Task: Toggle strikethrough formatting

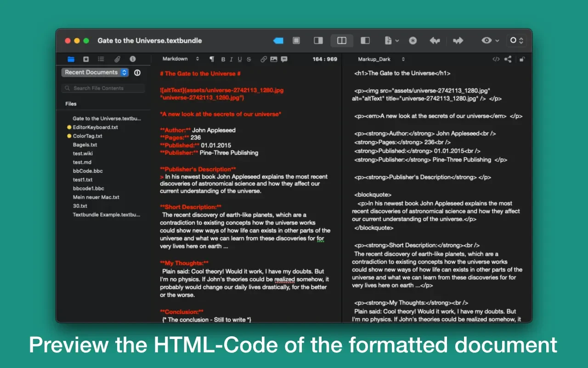Action: 249,59
